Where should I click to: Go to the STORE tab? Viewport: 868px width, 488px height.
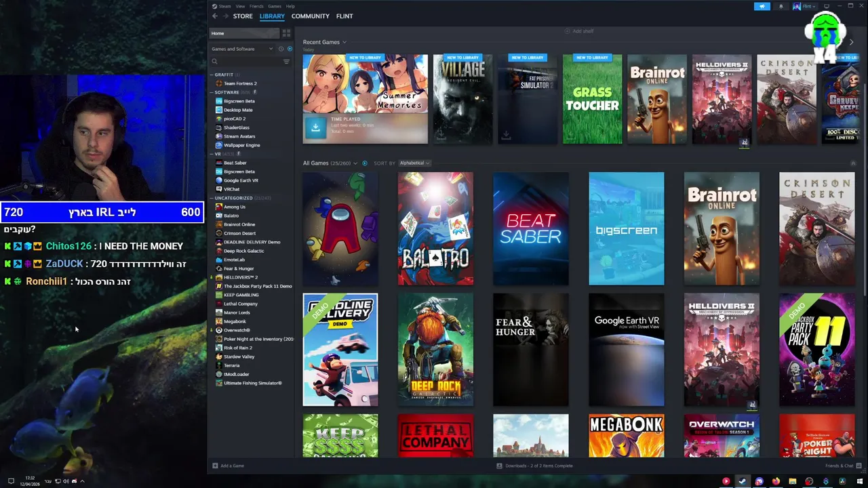[243, 16]
